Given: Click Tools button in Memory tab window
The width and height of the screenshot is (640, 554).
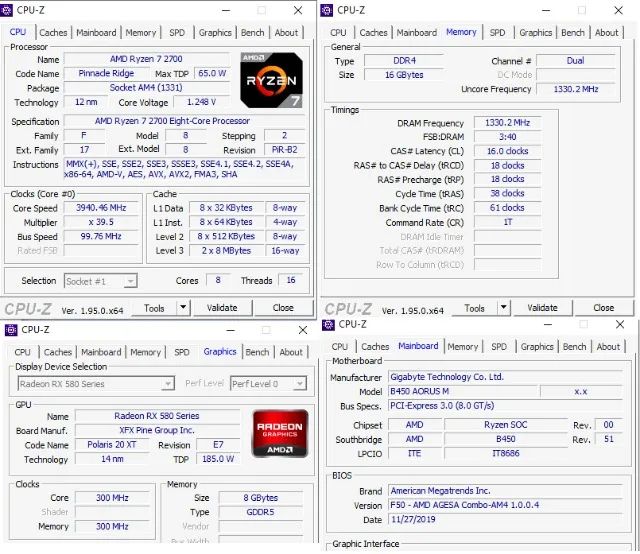Looking at the screenshot, I should (x=475, y=308).
